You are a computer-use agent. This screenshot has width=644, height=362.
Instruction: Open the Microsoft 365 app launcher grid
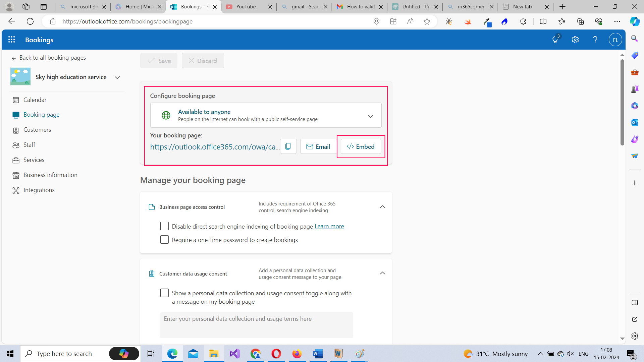[12, 40]
